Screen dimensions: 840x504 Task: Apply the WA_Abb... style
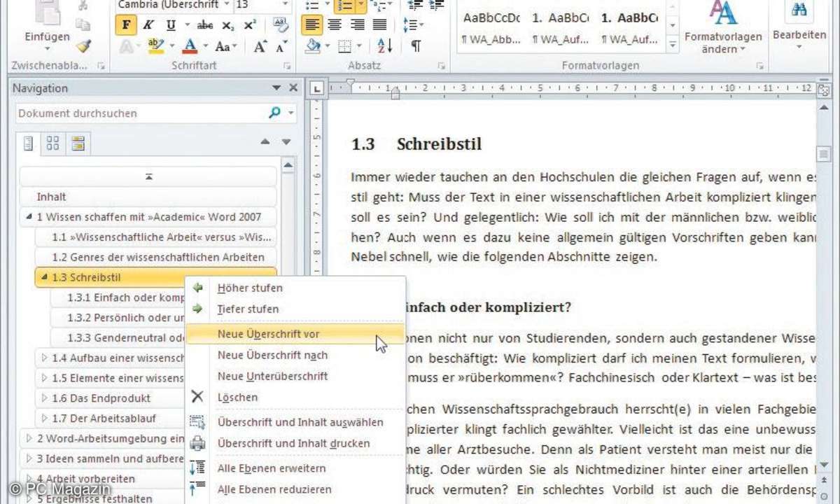(491, 29)
